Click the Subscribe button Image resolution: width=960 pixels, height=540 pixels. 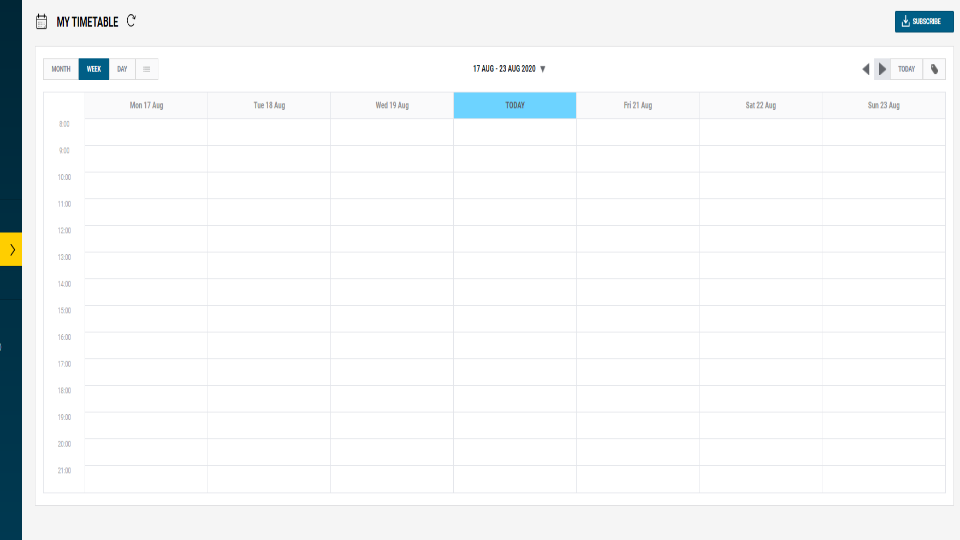click(x=924, y=21)
